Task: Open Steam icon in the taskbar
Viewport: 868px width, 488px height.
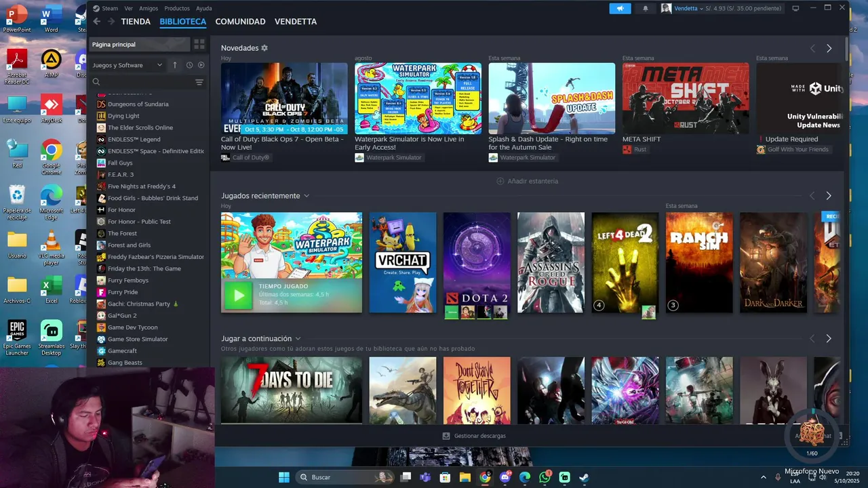Action: [x=584, y=477]
